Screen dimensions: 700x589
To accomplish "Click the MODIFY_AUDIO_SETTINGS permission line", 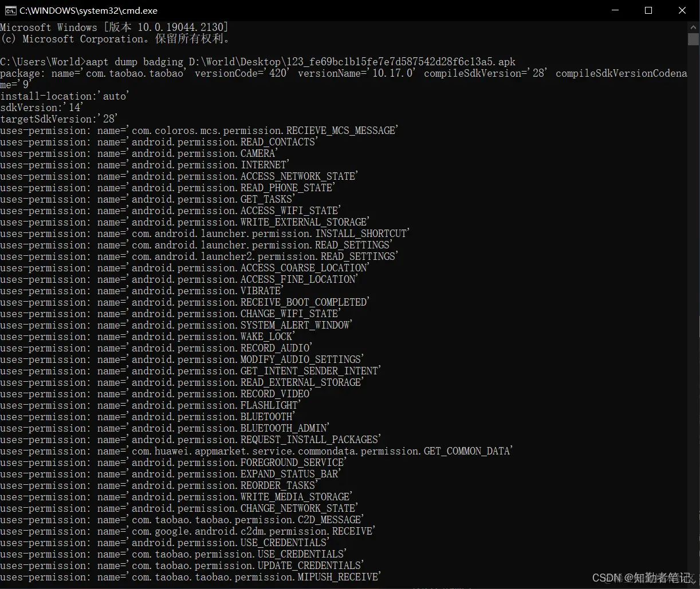I will pos(182,359).
